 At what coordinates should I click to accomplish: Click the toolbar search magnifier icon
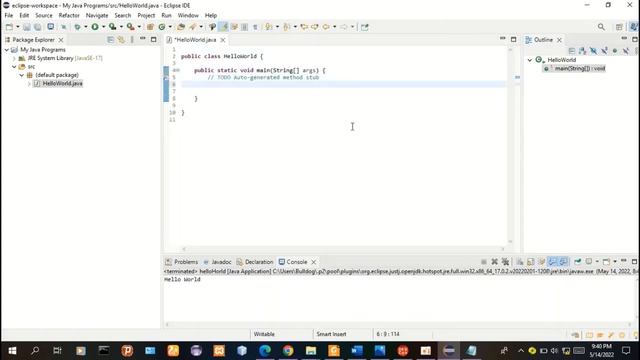click(601, 27)
